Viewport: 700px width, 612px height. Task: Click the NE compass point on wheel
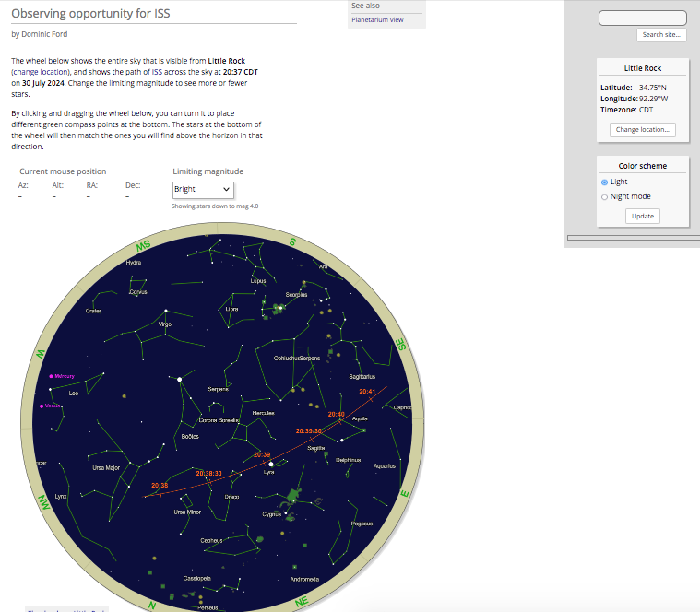click(302, 602)
